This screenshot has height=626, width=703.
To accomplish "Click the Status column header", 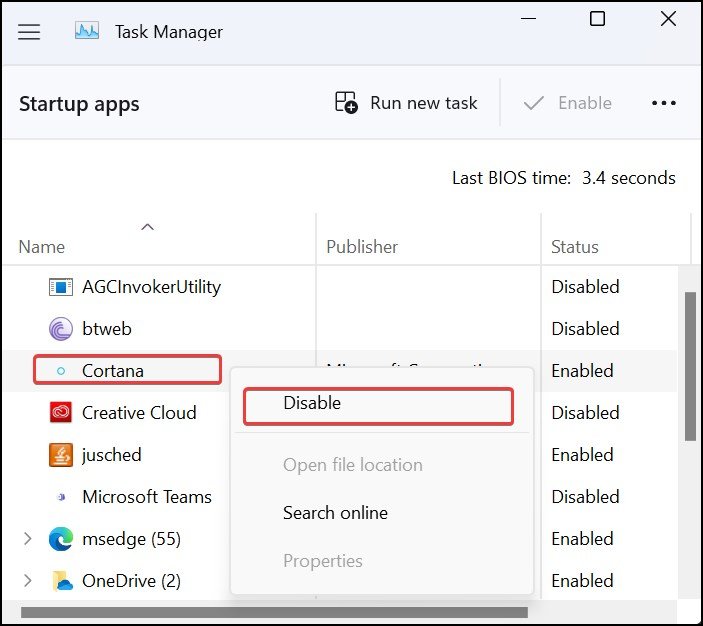I will tap(575, 247).
